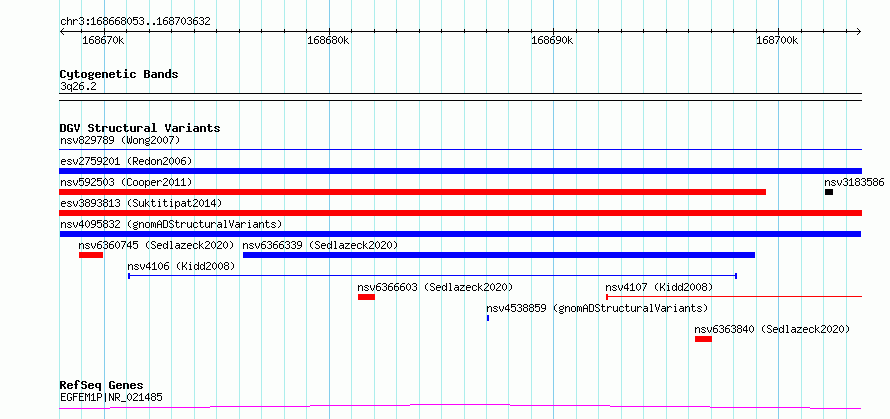Click the EGFEM1P|NR_021485 gene label
The width and height of the screenshot is (890, 419).
point(111,397)
